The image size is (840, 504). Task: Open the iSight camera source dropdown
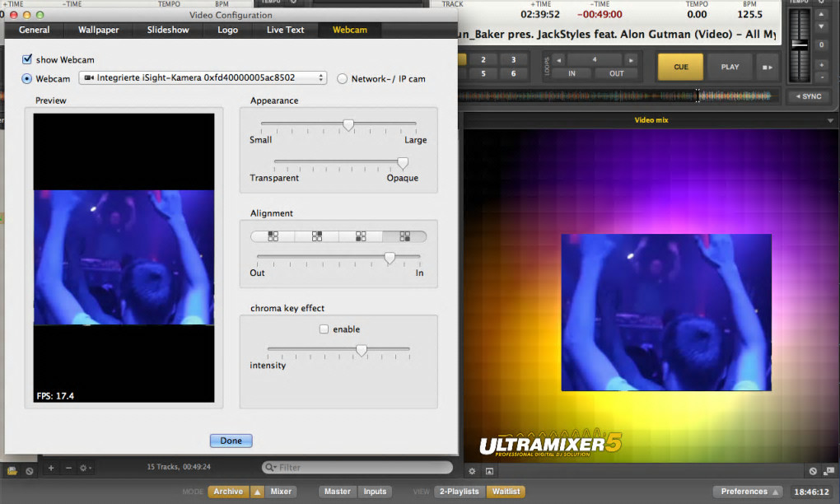203,78
